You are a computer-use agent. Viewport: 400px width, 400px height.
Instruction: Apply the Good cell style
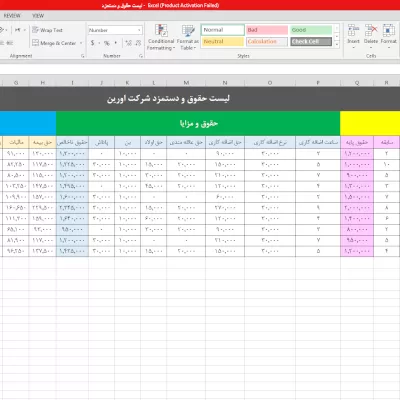[311, 30]
